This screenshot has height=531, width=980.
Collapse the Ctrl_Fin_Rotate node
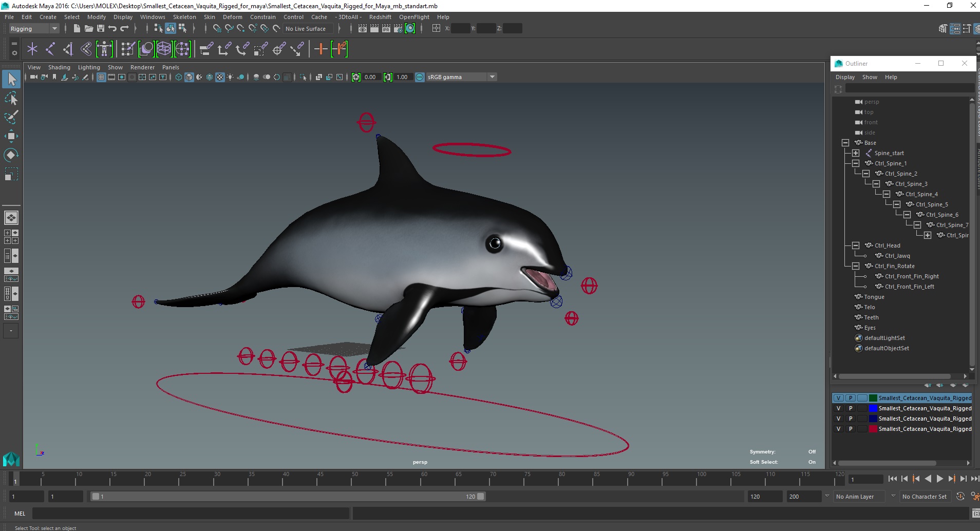[x=856, y=266]
